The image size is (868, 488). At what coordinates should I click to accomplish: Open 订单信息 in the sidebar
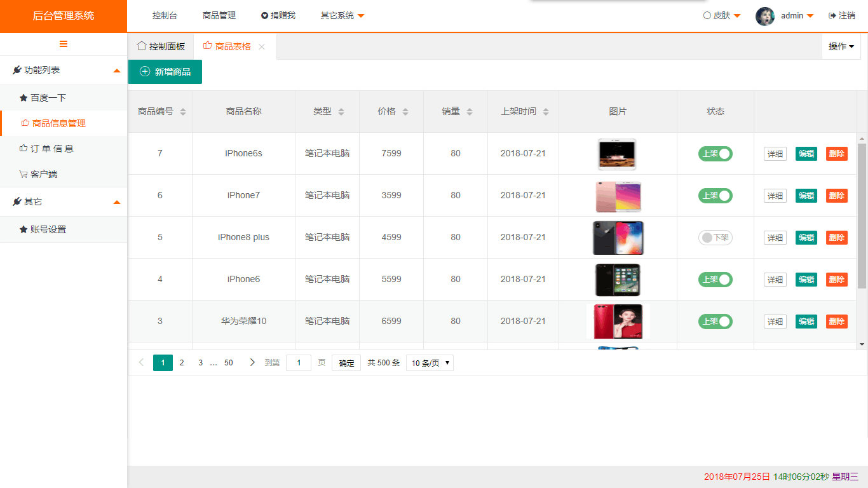(x=52, y=149)
